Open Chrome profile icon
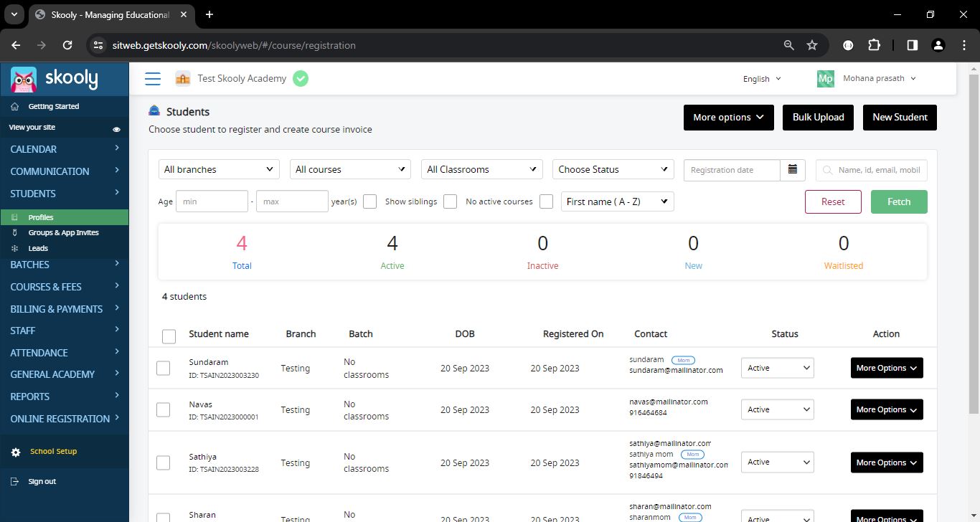The height and width of the screenshot is (522, 980). click(x=938, y=45)
